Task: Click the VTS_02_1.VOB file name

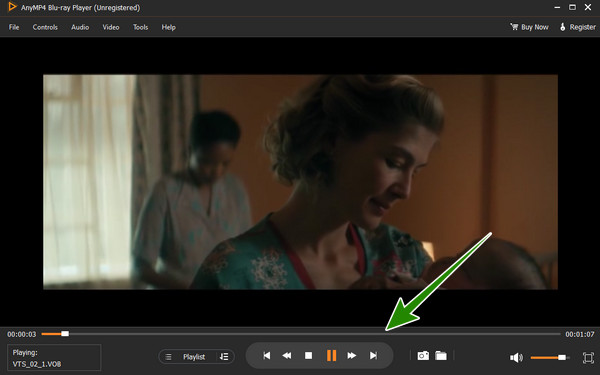Action: [x=37, y=364]
